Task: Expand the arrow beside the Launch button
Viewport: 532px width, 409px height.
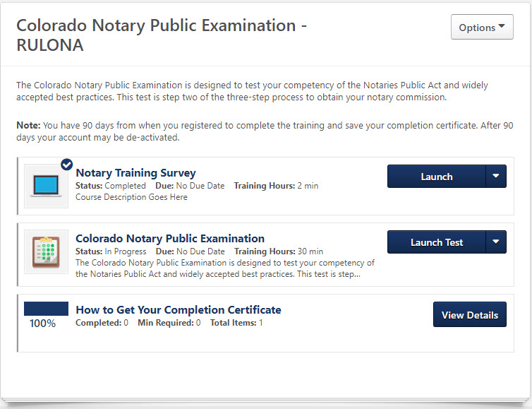Action: pyautogui.click(x=496, y=177)
